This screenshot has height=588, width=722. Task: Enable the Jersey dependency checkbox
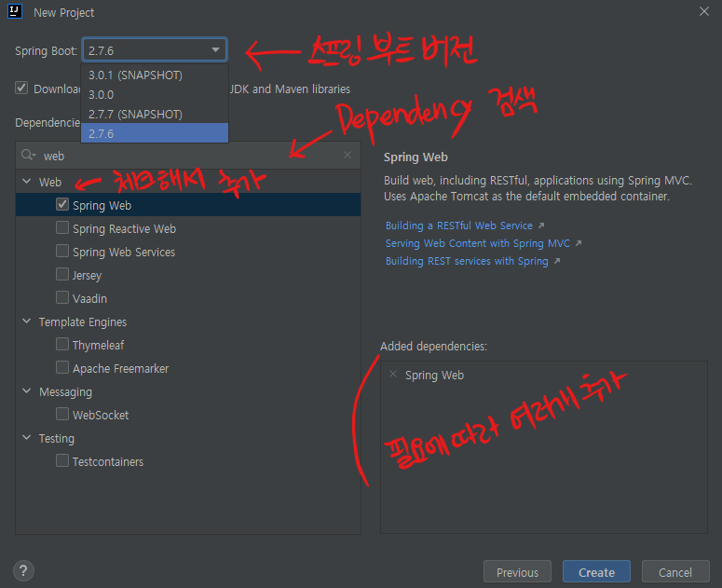coord(62,274)
